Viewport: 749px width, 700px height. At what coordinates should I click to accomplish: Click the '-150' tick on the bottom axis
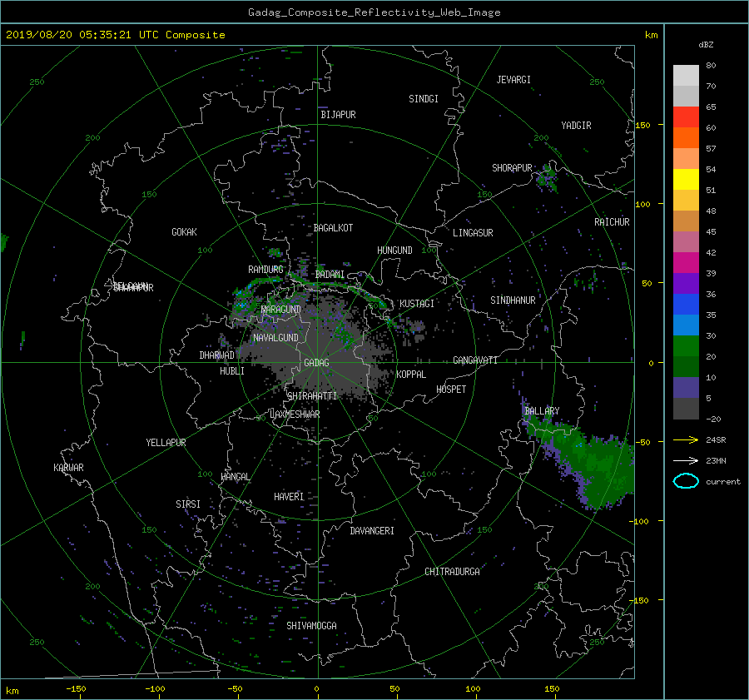(76, 689)
